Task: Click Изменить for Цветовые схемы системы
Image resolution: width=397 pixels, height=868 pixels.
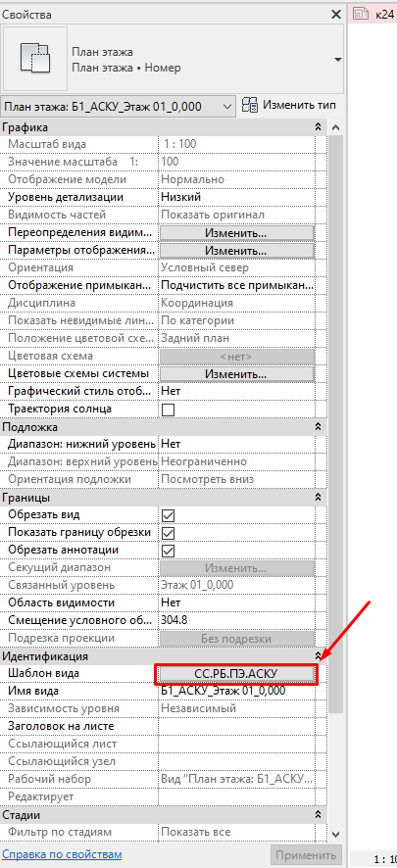Action: click(236, 374)
